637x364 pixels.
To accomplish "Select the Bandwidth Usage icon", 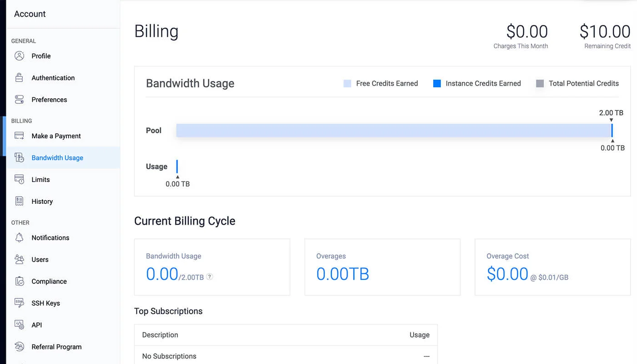I will click(20, 157).
